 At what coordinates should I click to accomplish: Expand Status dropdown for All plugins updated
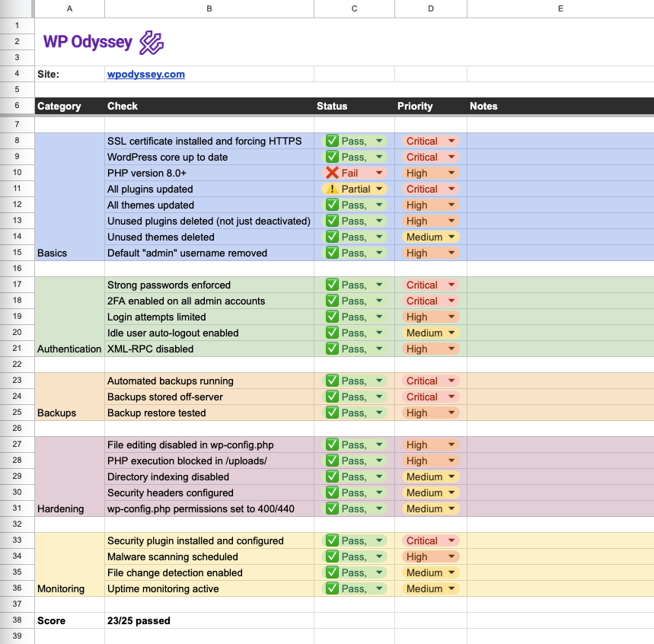click(378, 189)
